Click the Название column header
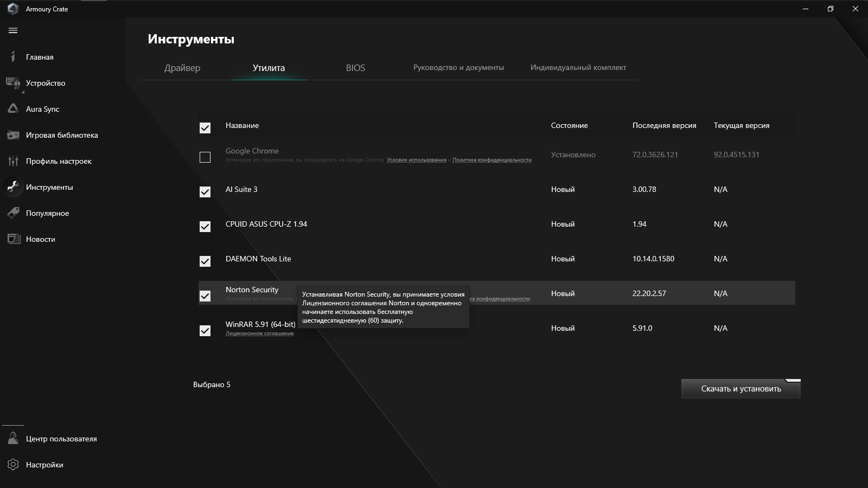868x488 pixels. point(242,125)
